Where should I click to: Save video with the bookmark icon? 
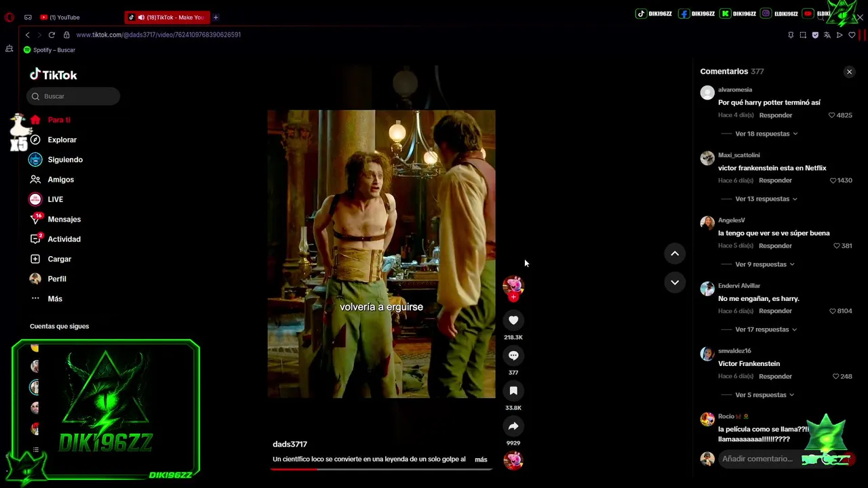pyautogui.click(x=513, y=390)
